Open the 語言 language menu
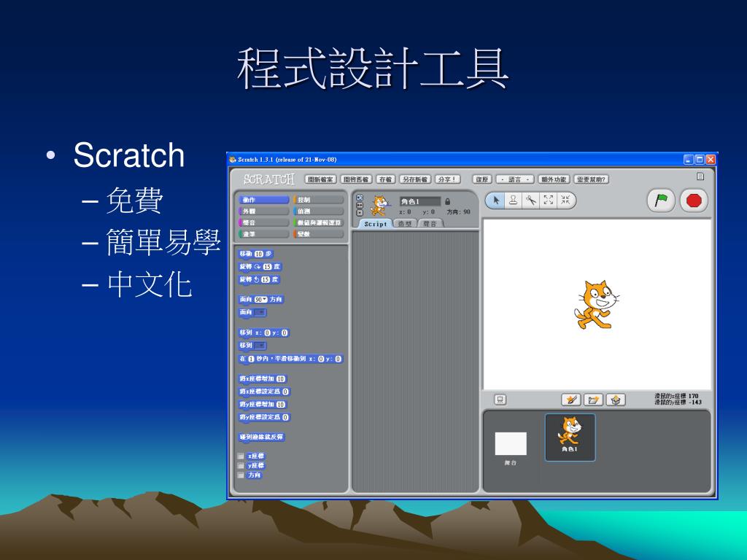 point(515,179)
